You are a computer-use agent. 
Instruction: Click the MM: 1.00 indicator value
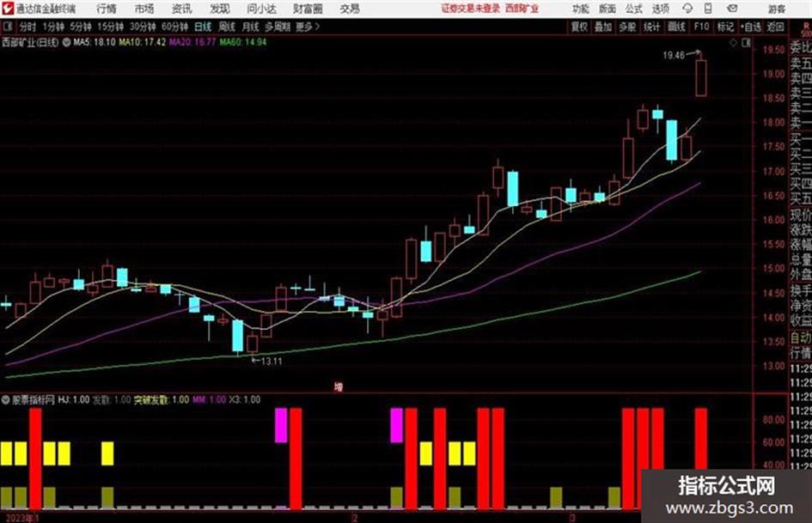pyautogui.click(x=209, y=399)
